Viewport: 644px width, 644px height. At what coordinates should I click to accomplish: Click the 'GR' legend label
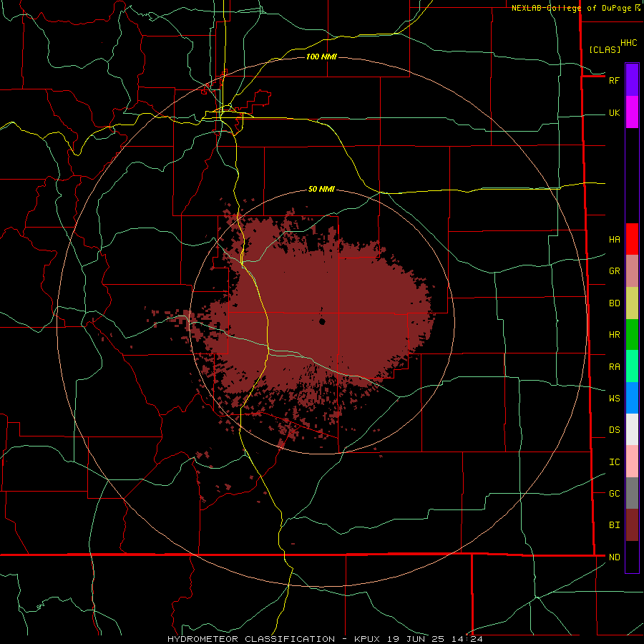614,271
